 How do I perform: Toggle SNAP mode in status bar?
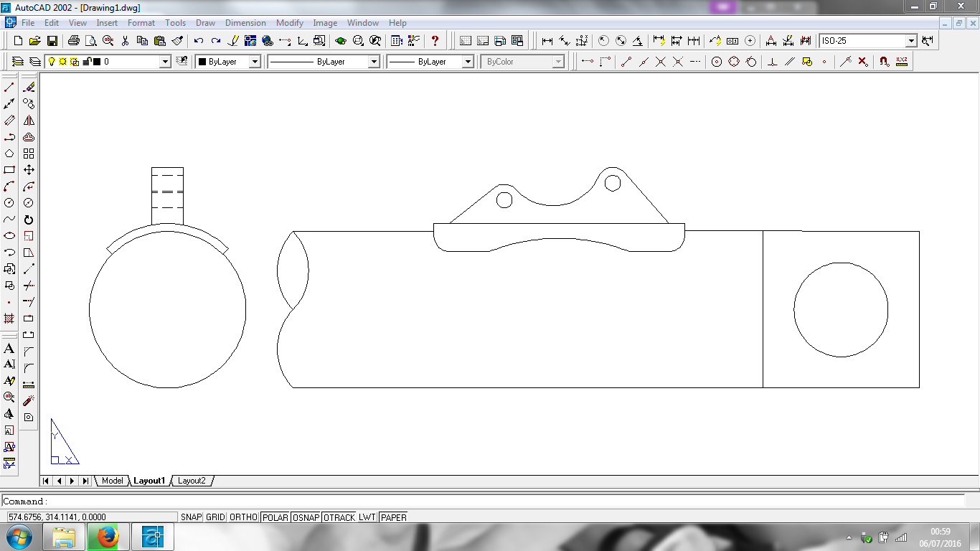coord(191,517)
